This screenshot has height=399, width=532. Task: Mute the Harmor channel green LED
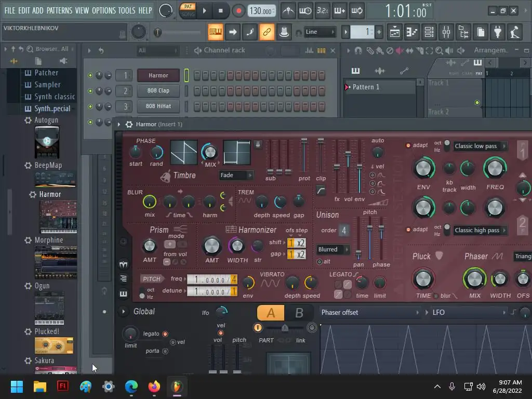[90, 75]
